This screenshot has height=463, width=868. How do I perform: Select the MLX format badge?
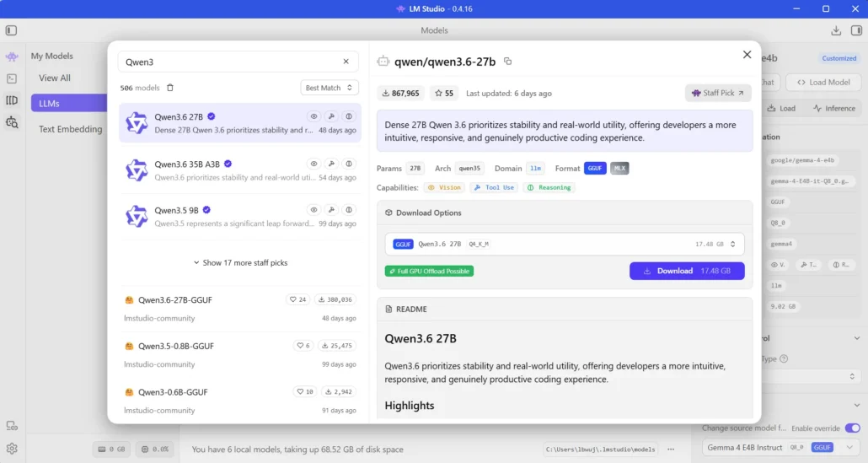point(619,169)
